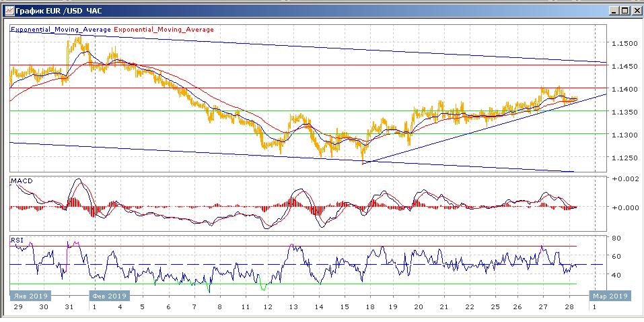The height and width of the screenshot is (322, 644).
Task: Click the title bar text График EUR/USD ЧАС
Action: pyautogui.click(x=55, y=11)
